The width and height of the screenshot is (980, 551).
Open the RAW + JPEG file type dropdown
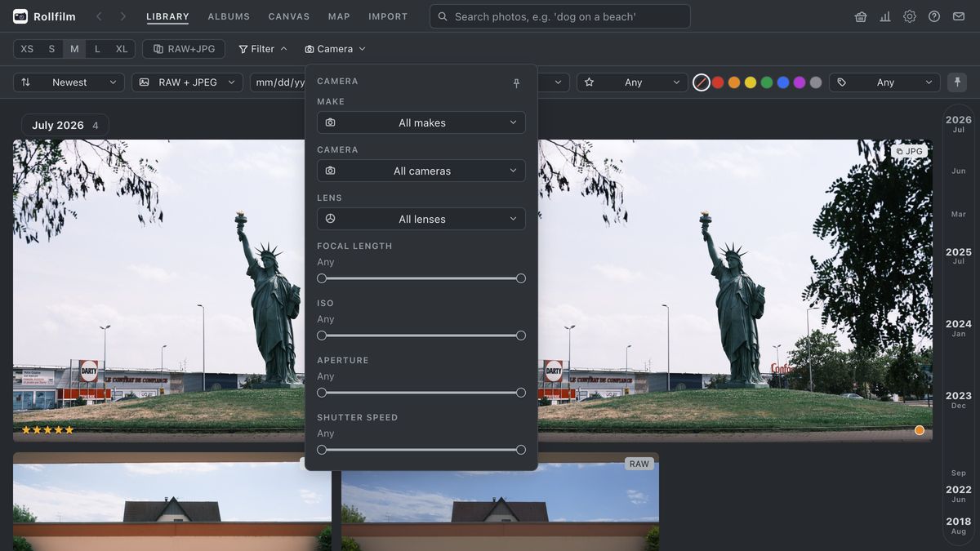point(187,82)
